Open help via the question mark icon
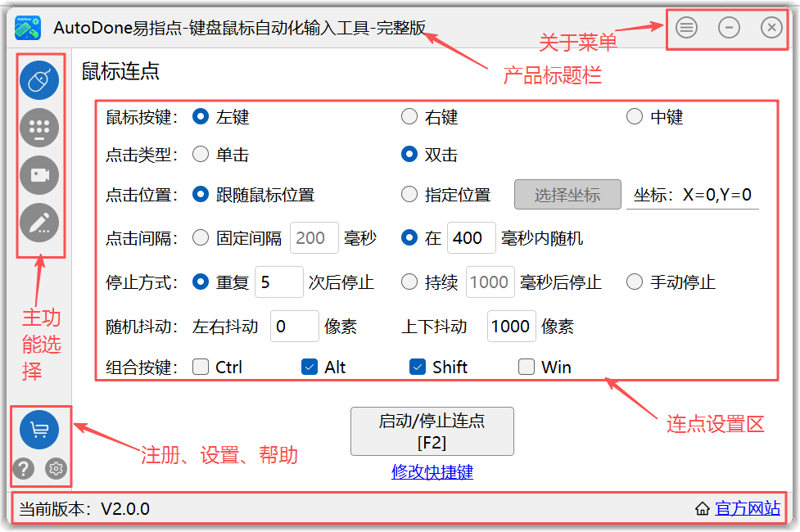 click(x=24, y=468)
